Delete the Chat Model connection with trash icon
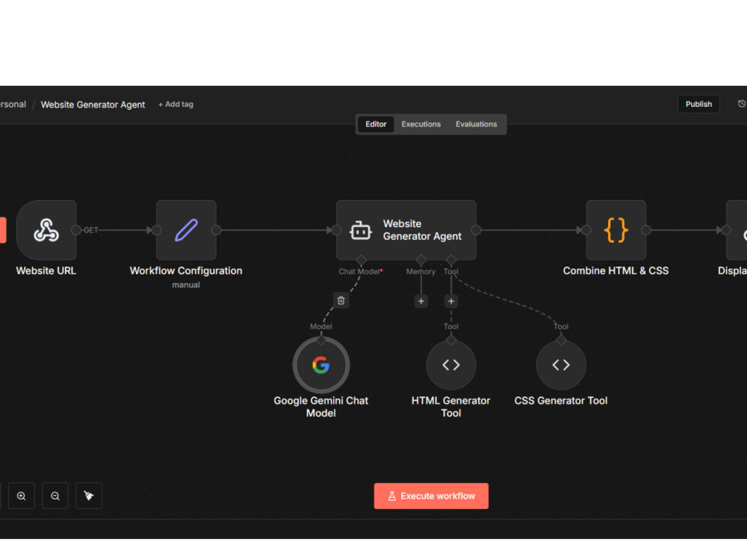 pyautogui.click(x=341, y=300)
